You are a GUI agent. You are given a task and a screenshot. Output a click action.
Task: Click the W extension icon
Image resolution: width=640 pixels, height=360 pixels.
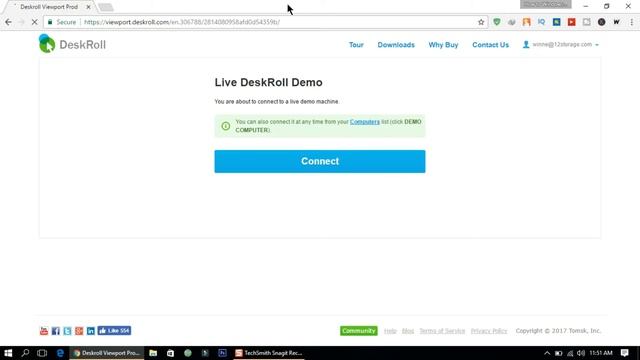(x=616, y=22)
